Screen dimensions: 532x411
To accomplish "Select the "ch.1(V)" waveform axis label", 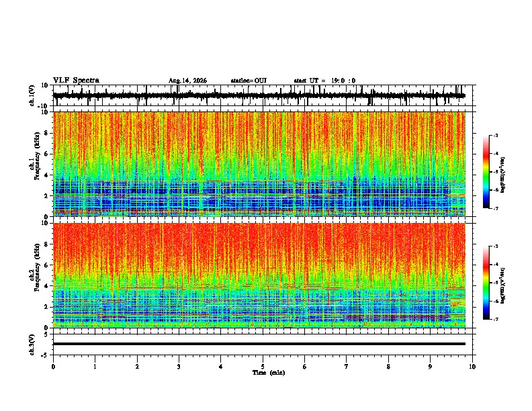I will pyautogui.click(x=32, y=95).
